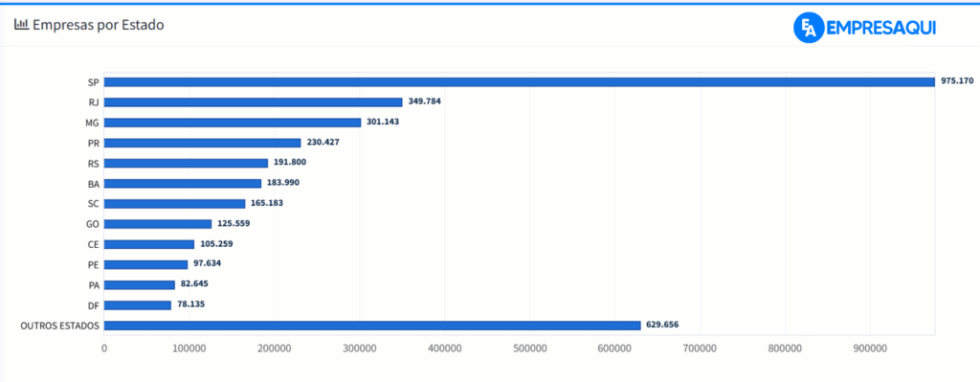
Task: Click the value label 349.784
Action: pos(425,101)
